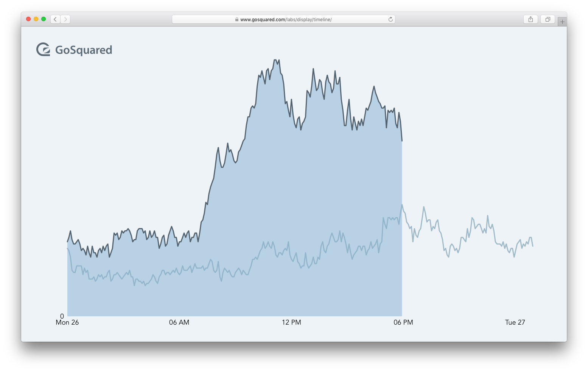Click the 06 AM axis label
The image size is (588, 372).
[x=179, y=322]
